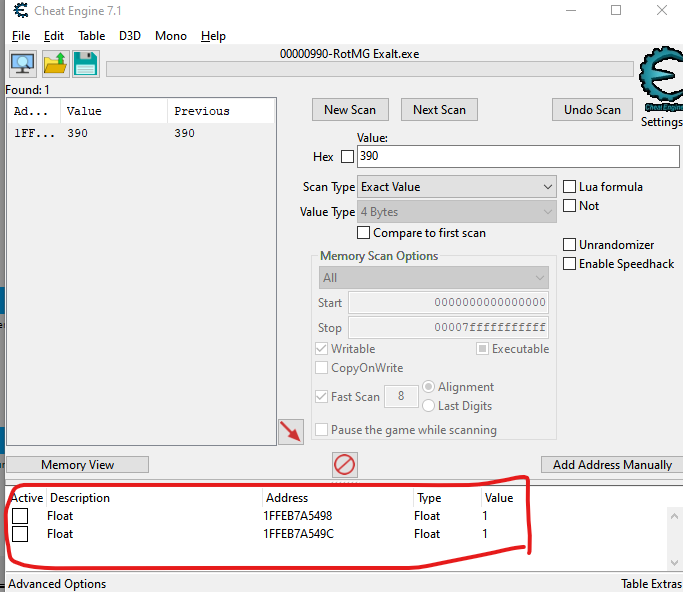Click the scan progress bar
The image size is (683, 592).
[x=369, y=69]
